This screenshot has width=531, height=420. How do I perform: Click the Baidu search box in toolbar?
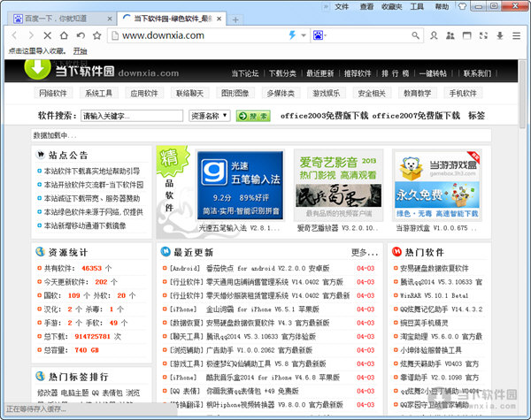pyautogui.click(x=367, y=35)
